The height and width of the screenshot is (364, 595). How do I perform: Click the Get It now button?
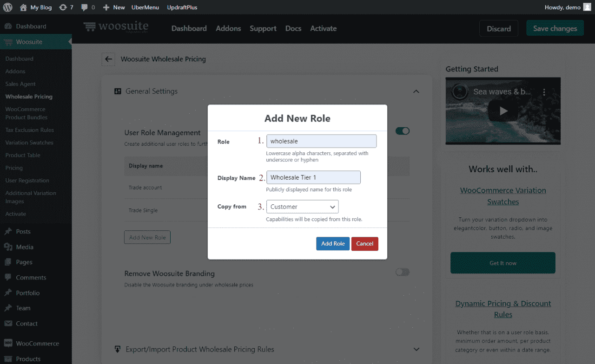tap(503, 263)
